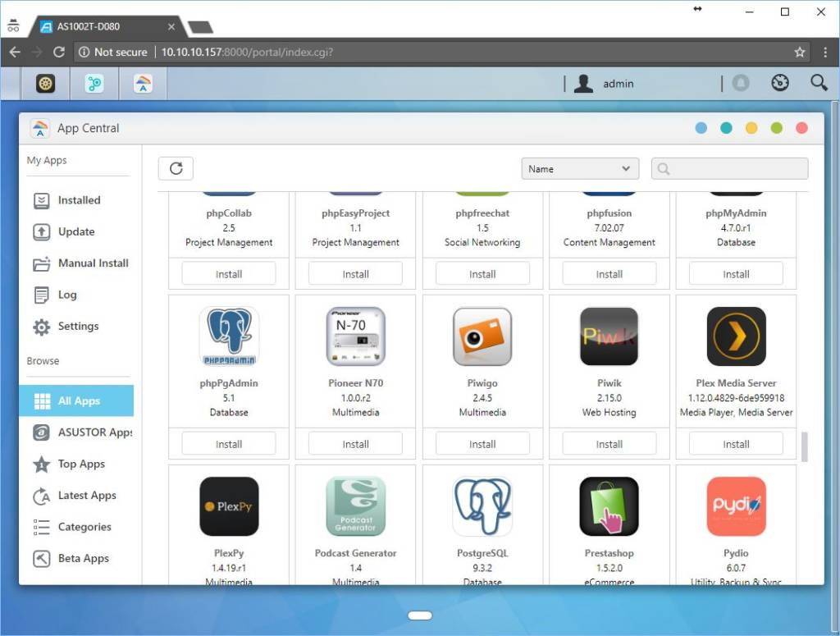Install phpfreechat
Image resolution: width=840 pixels, height=636 pixels.
482,274
